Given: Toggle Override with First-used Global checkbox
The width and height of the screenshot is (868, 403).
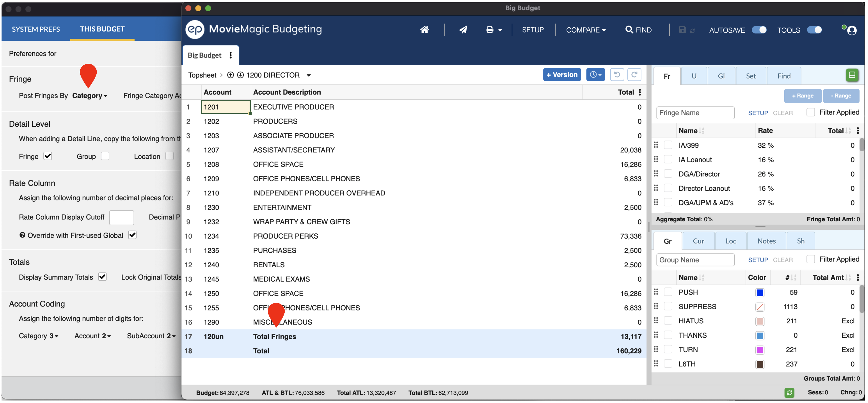Looking at the screenshot, I should [x=132, y=235].
